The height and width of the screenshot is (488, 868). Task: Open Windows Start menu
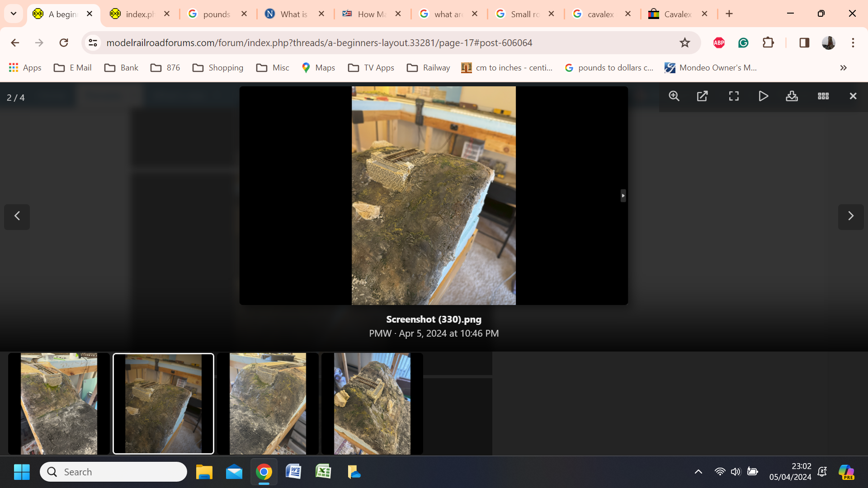[22, 472]
